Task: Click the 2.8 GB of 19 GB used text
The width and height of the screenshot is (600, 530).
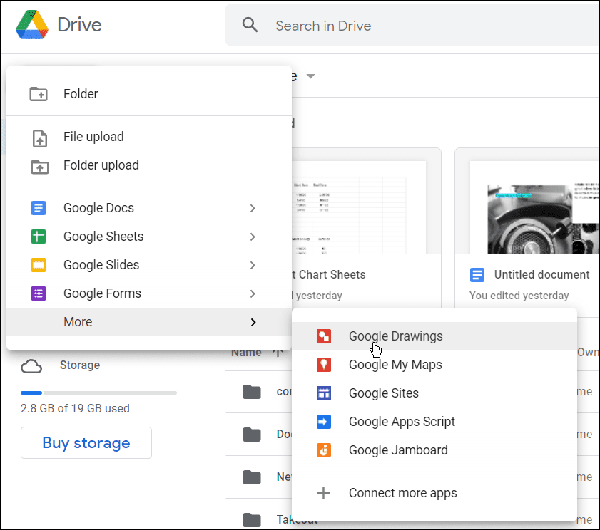Action: coord(75,408)
